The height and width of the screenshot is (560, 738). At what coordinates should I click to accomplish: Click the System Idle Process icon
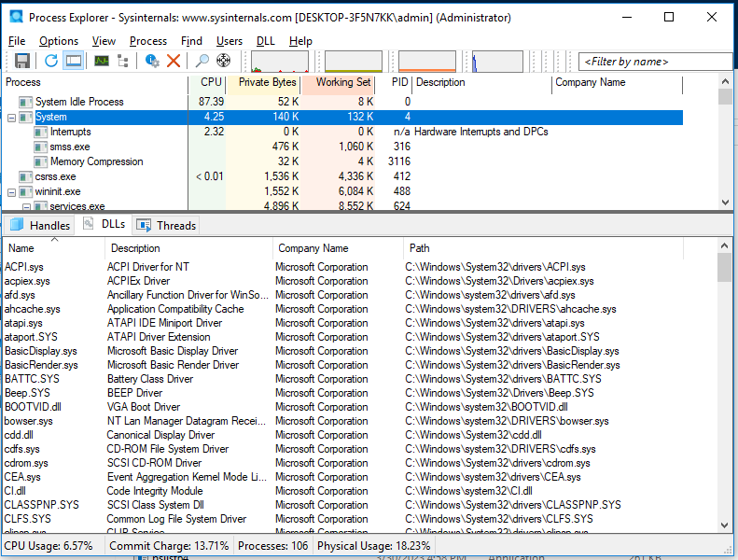pyautogui.click(x=25, y=103)
